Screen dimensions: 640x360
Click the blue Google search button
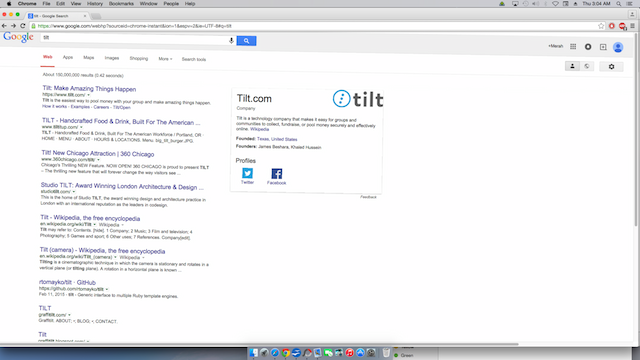click(246, 41)
